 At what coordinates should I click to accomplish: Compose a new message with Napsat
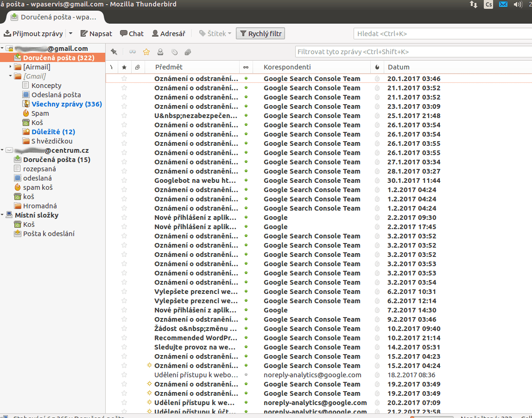click(96, 34)
